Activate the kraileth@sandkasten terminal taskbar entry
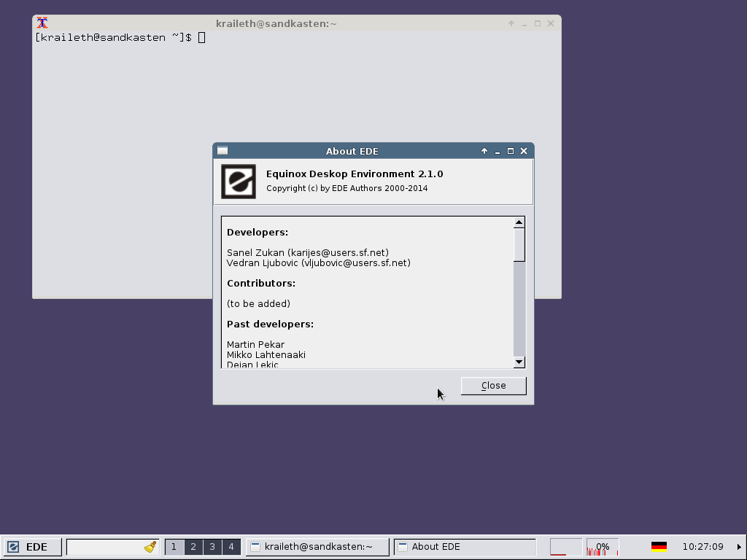Image resolution: width=747 pixels, height=560 pixels. [317, 547]
